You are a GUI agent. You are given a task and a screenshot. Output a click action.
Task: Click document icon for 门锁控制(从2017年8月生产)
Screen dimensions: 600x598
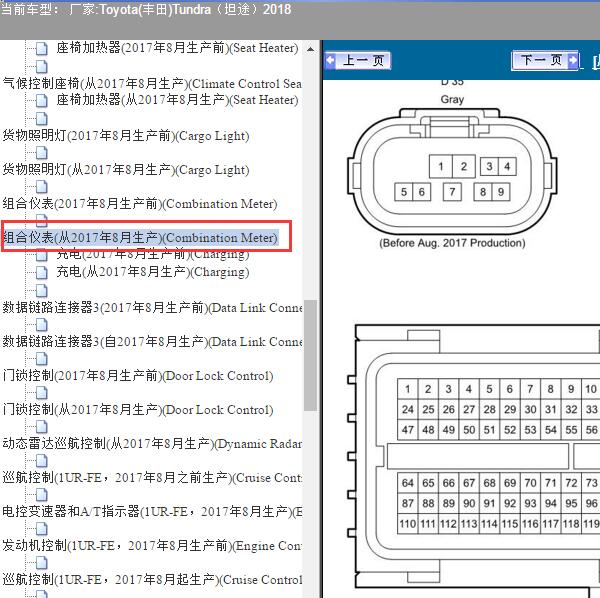[x=41, y=393]
